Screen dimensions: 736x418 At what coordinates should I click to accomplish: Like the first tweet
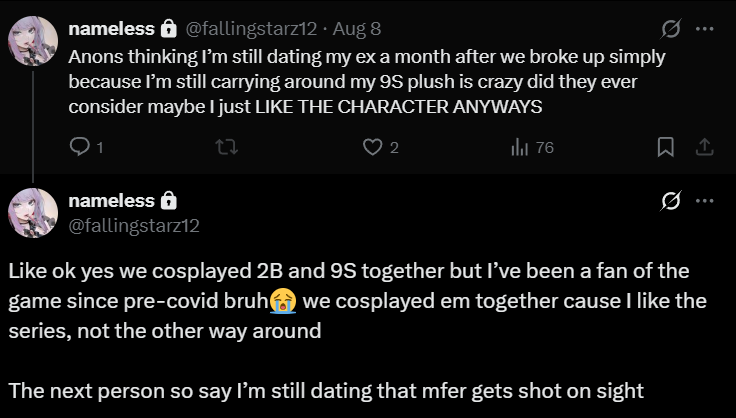point(372,147)
